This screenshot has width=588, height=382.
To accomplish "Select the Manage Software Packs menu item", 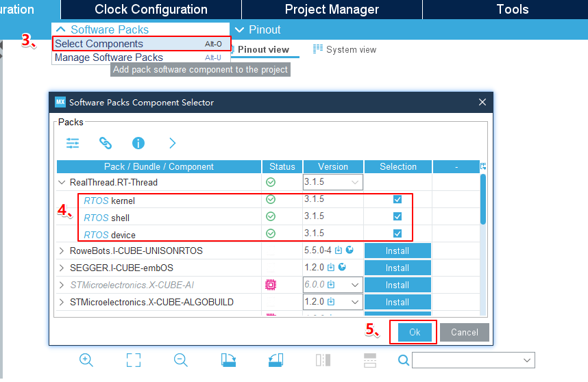I will (109, 58).
